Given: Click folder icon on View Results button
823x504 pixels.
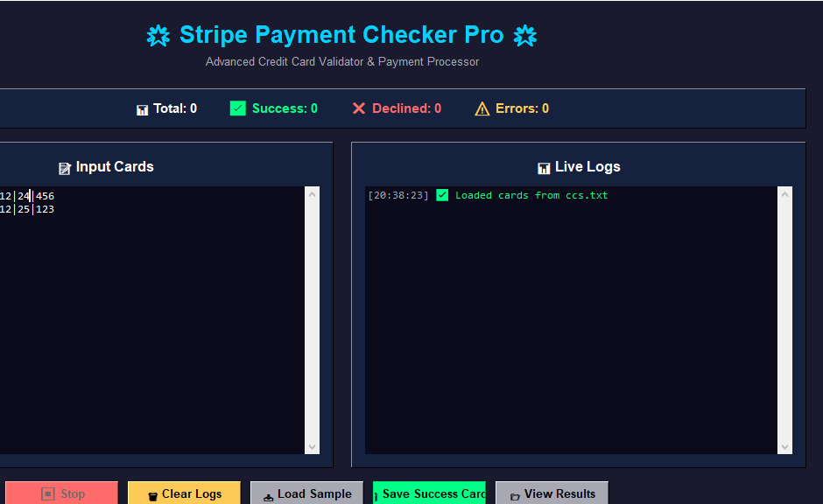Looking at the screenshot, I should point(515,497).
